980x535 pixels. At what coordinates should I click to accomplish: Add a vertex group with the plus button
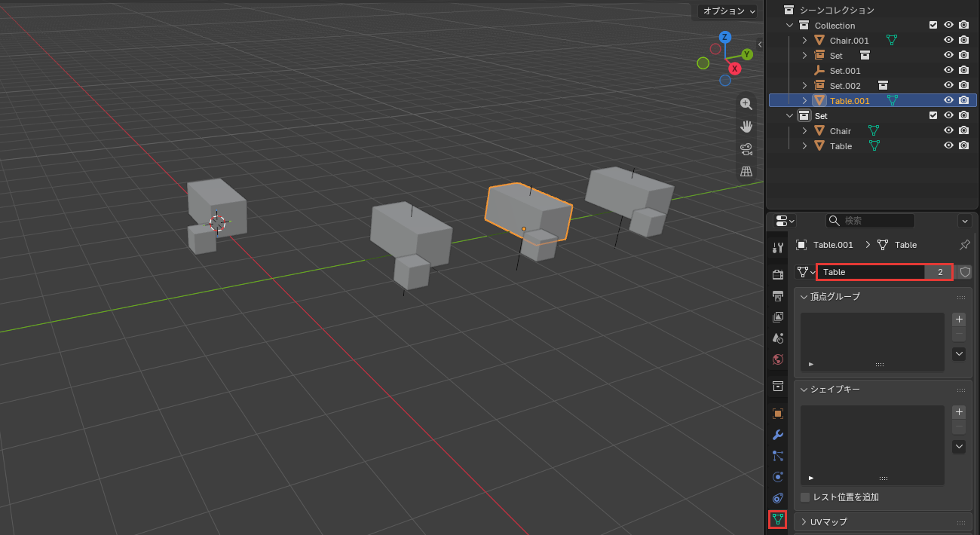click(x=959, y=319)
